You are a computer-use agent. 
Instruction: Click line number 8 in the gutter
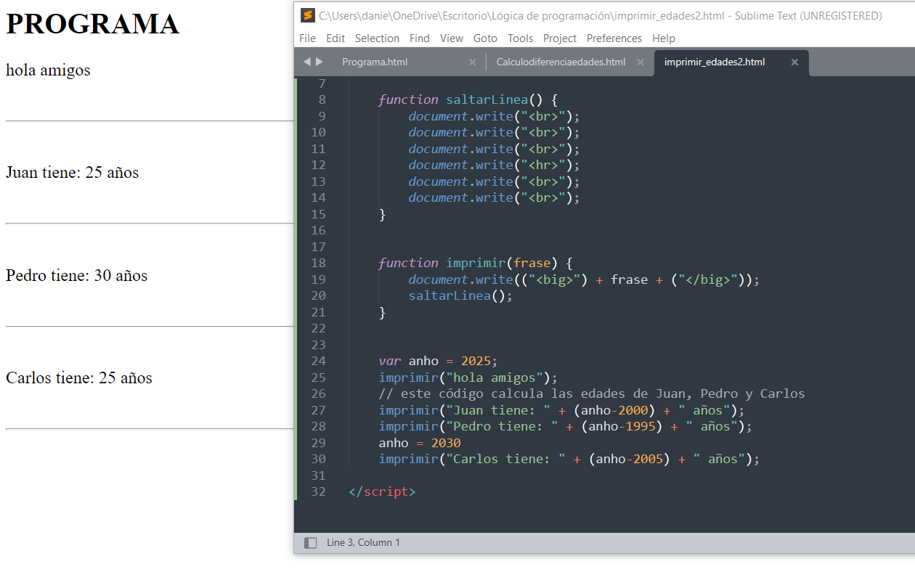(322, 99)
